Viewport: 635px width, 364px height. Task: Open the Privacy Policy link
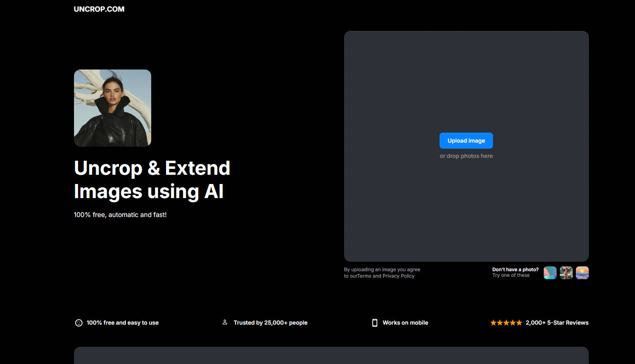click(x=398, y=276)
